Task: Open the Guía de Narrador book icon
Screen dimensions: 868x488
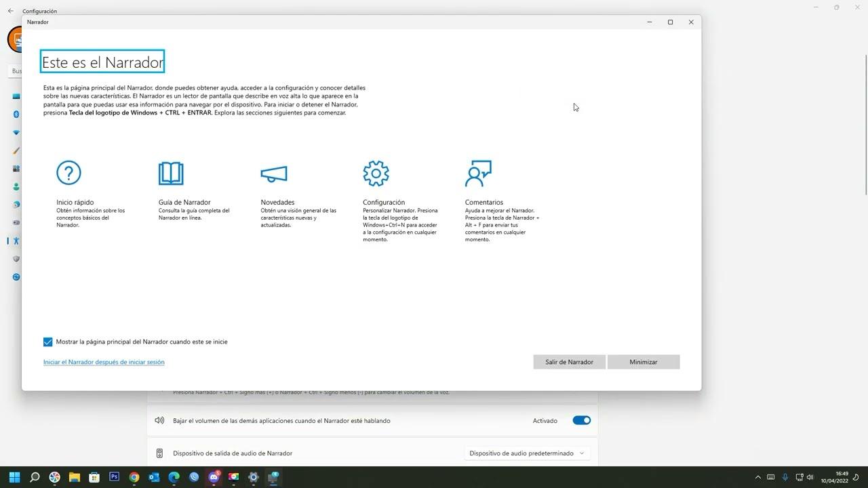Action: [x=171, y=173]
